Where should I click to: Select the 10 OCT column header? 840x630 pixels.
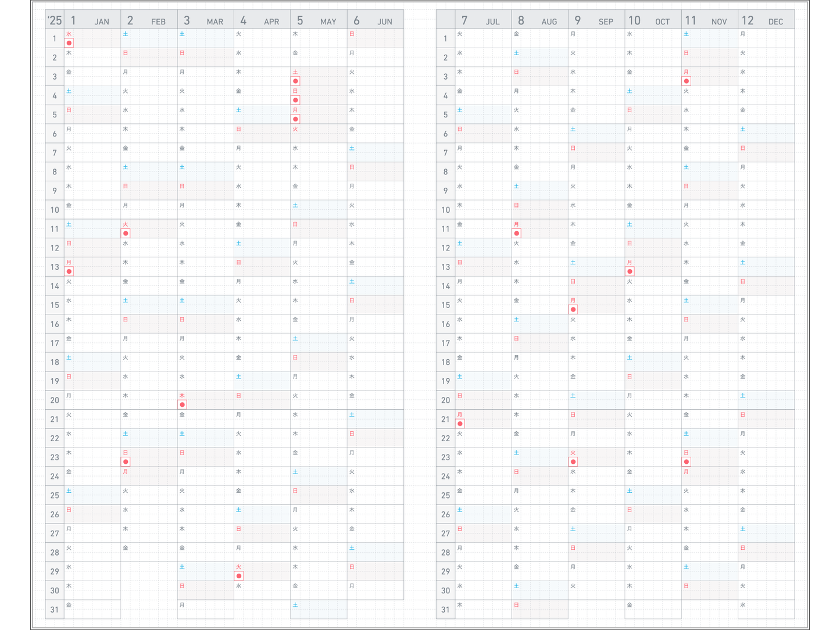(653, 20)
